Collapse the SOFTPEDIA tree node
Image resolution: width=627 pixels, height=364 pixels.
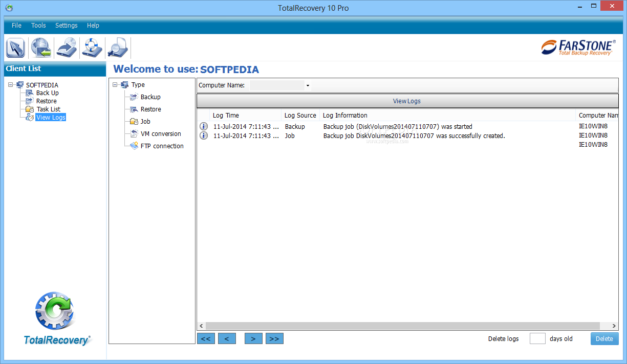11,85
